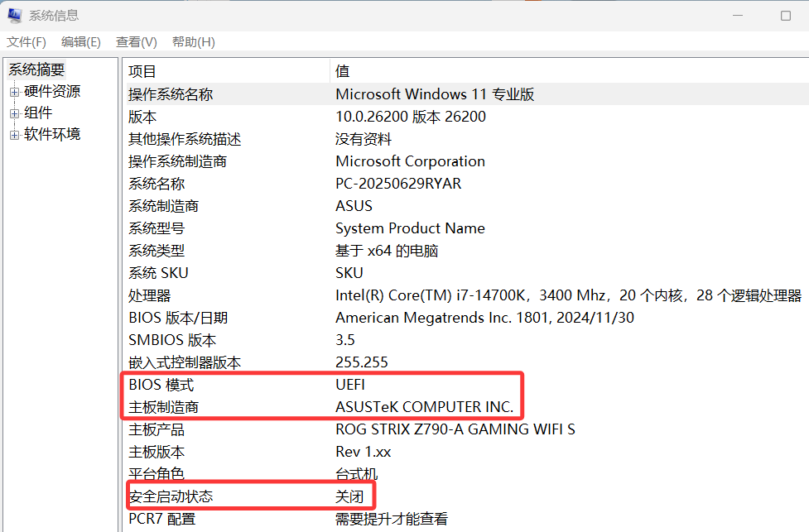Viewport: 809px width, 532px height.
Task: Select the 嵌入式控制器版本 row
Action: (185, 362)
